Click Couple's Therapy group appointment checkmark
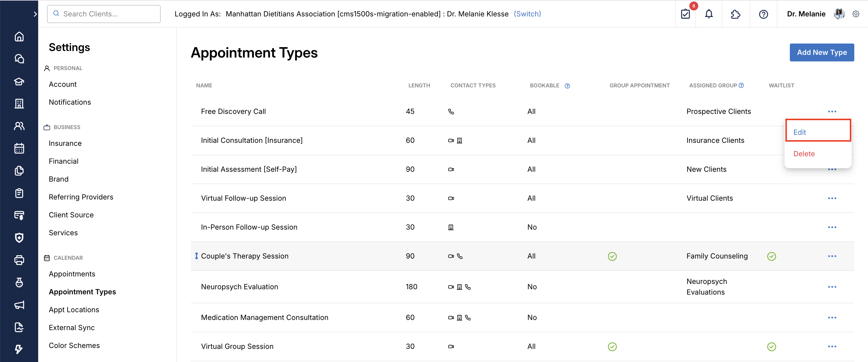Image resolution: width=868 pixels, height=362 pixels. (x=612, y=256)
